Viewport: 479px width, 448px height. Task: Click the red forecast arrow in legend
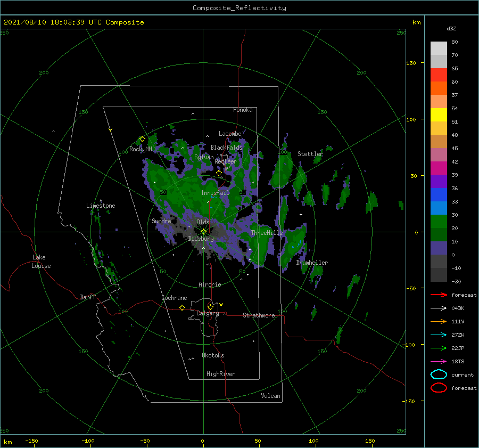pos(439,295)
